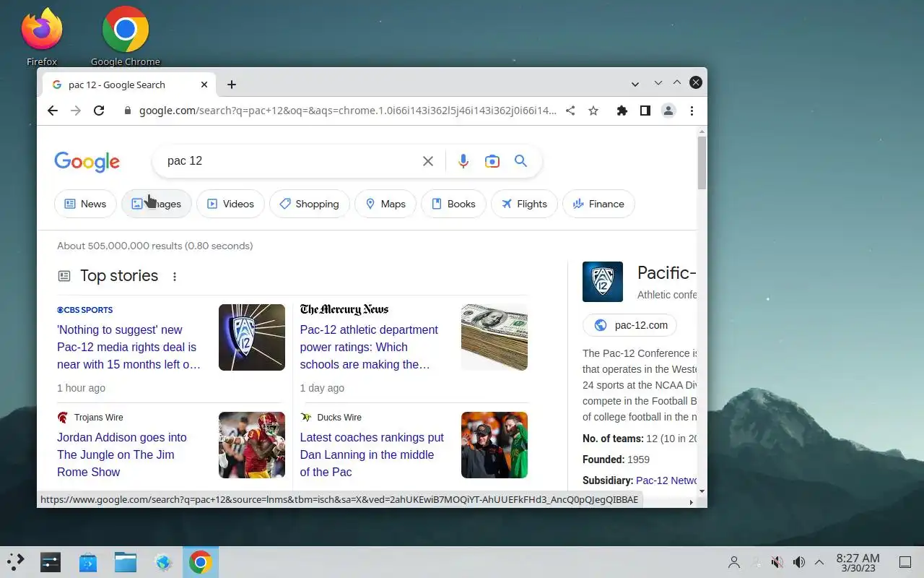Open the Top stories three-dot options

(175, 276)
